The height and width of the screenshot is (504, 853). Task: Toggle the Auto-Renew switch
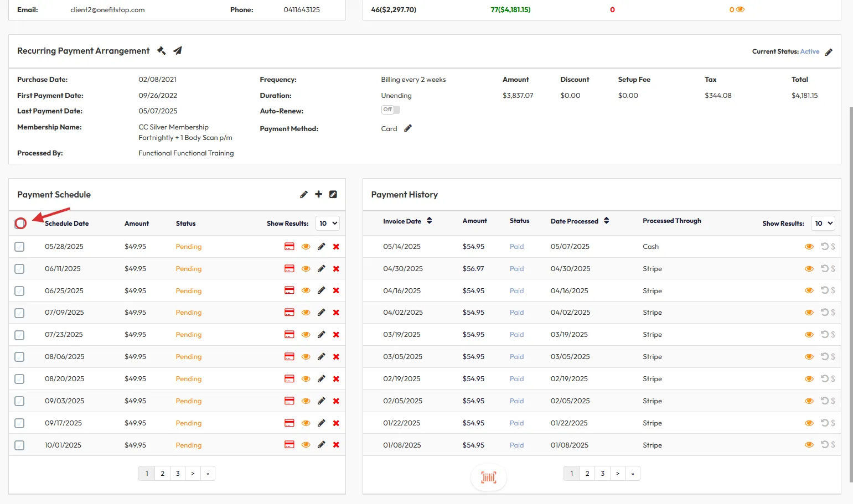pyautogui.click(x=390, y=110)
